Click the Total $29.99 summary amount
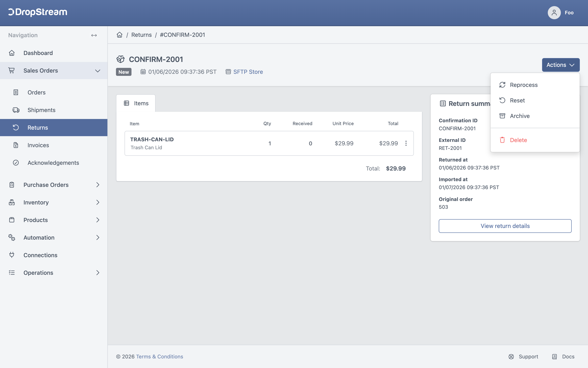The width and height of the screenshot is (588, 368). (396, 168)
